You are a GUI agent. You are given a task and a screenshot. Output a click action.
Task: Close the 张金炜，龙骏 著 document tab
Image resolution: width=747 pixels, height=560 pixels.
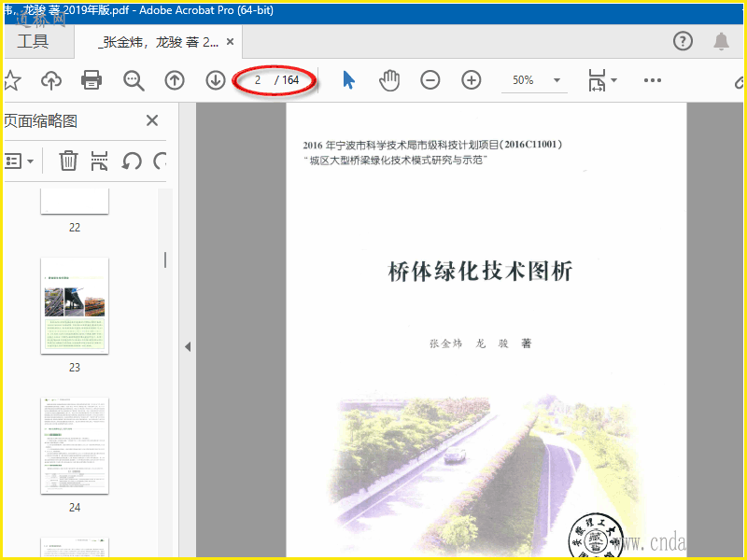230,42
